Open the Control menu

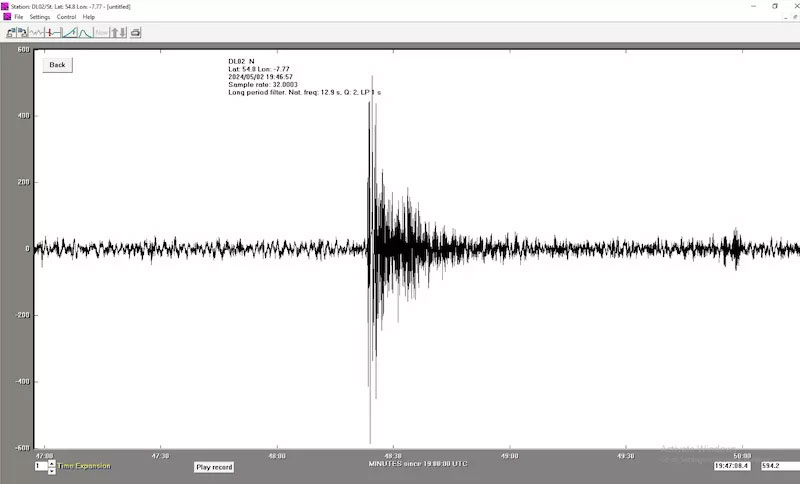(66, 17)
